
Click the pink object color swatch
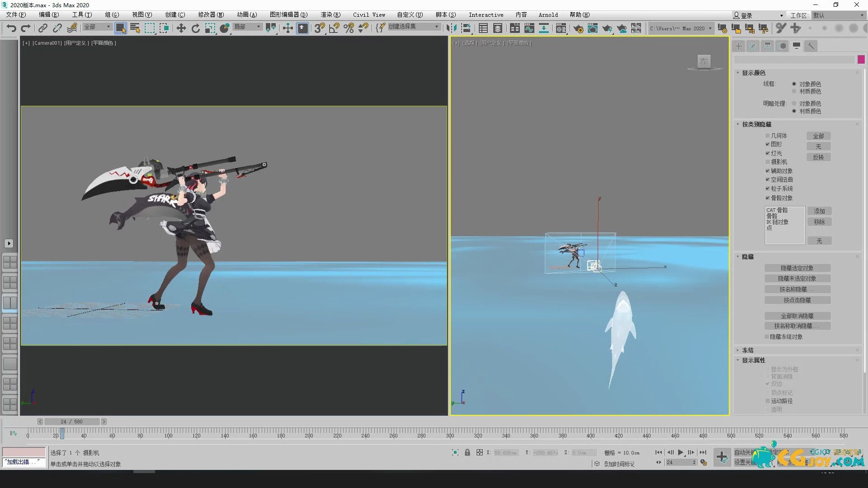(861, 60)
